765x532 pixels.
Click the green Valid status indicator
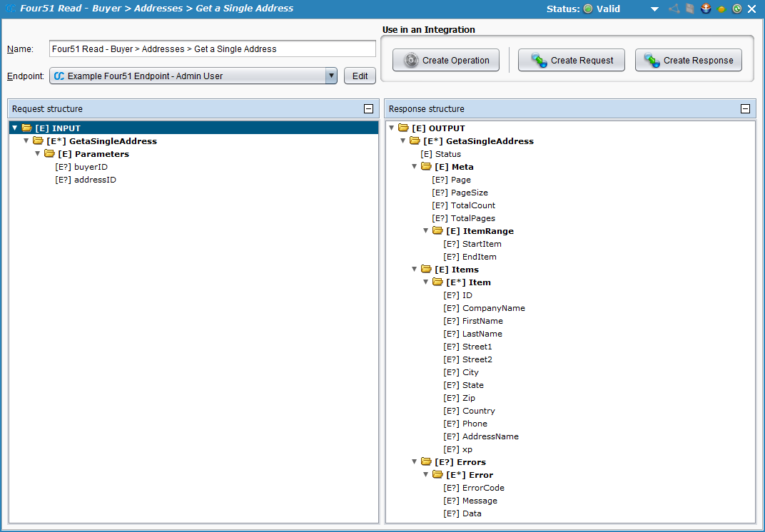[588, 9]
